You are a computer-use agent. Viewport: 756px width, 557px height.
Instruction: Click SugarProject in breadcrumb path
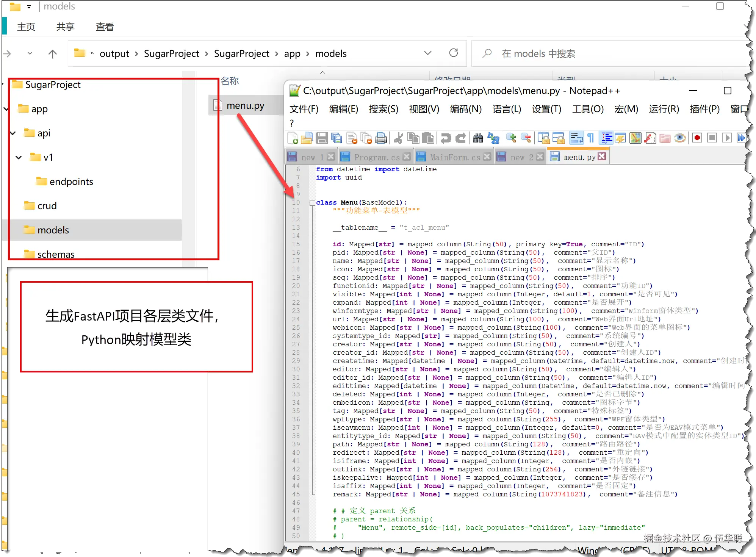pyautogui.click(x=171, y=54)
